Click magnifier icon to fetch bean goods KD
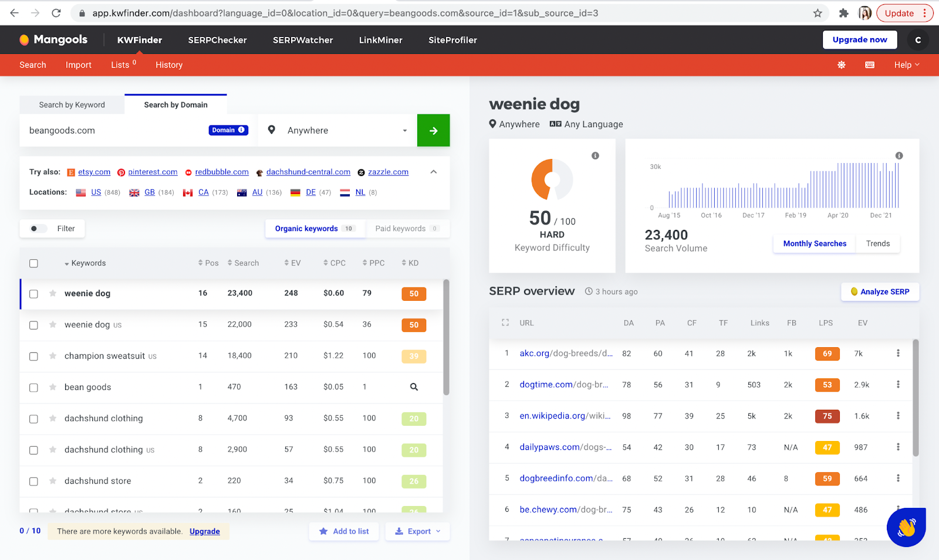This screenshot has height=560, width=939. click(x=414, y=387)
